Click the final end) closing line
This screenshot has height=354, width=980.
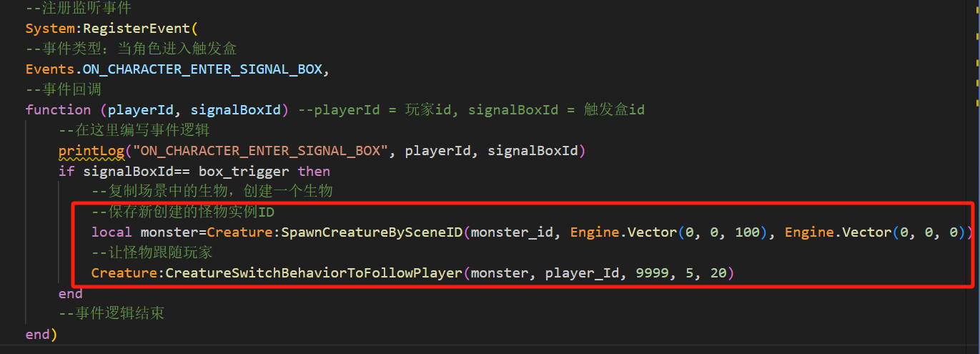[x=41, y=334]
